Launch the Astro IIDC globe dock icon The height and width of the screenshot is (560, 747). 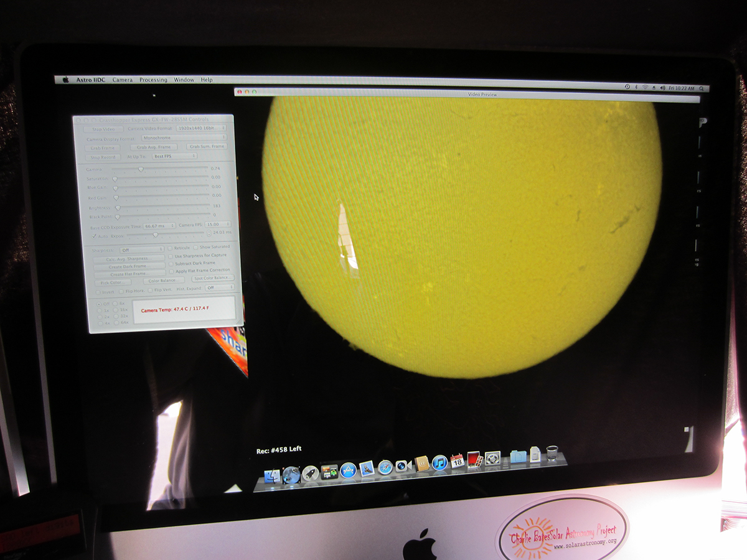[291, 475]
